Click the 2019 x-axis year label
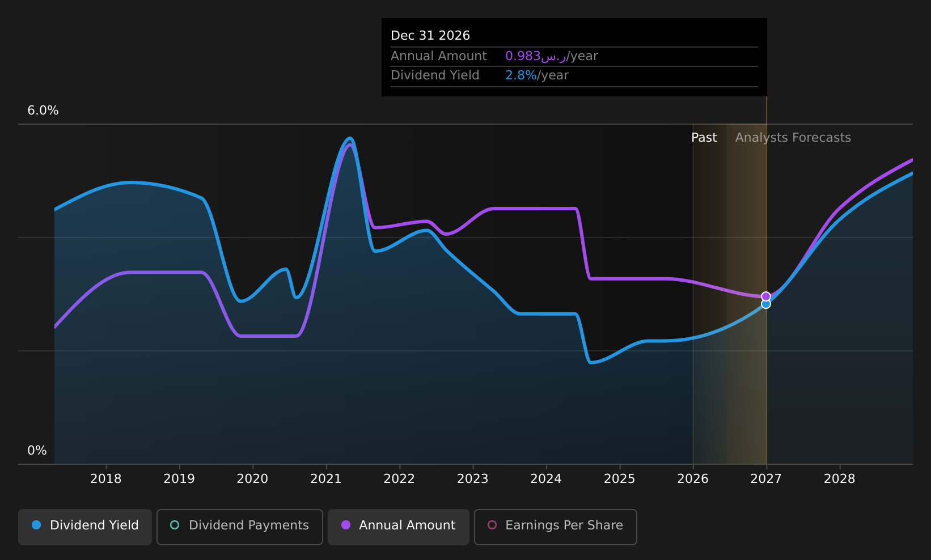The height and width of the screenshot is (560, 931). click(x=179, y=479)
